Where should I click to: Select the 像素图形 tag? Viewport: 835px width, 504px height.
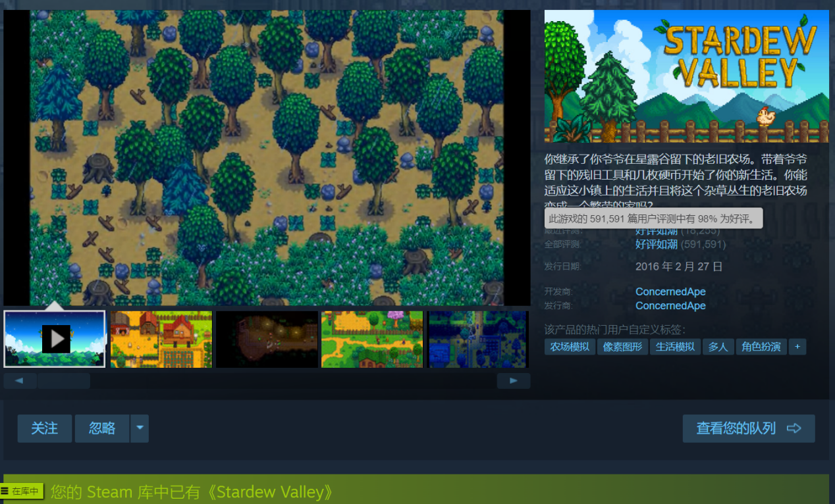click(x=622, y=347)
